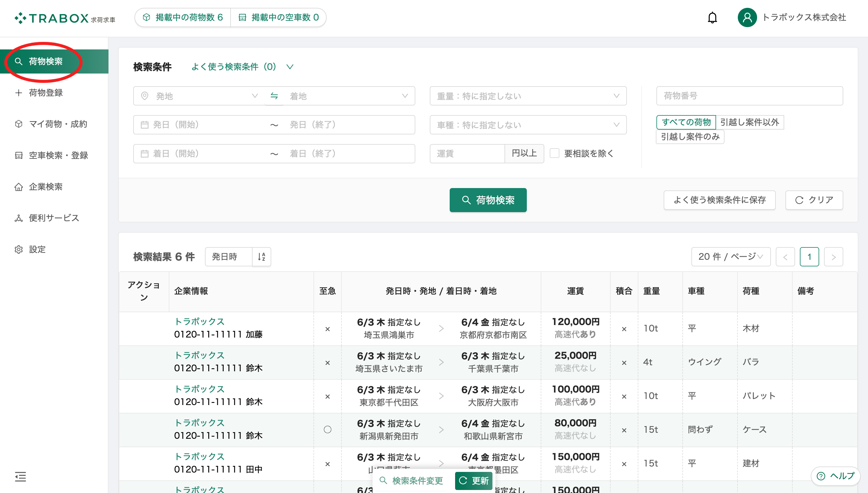The width and height of the screenshot is (868, 493).
Task: Go to previous results page arrow
Action: coord(785,257)
